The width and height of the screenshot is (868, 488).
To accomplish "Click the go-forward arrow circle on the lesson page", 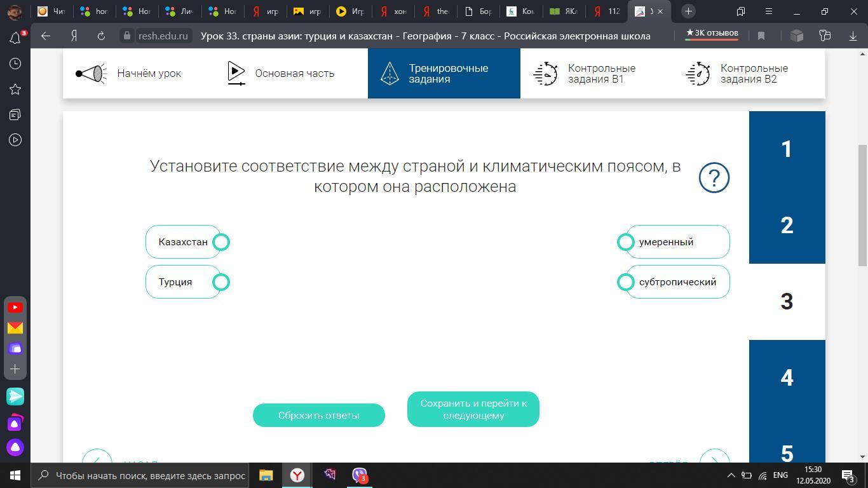I will [715, 456].
